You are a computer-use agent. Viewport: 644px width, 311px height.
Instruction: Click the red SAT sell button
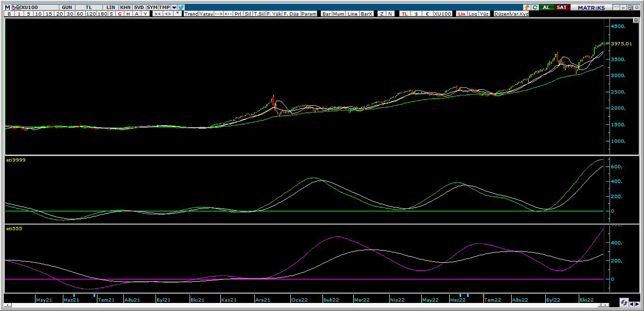(x=562, y=8)
